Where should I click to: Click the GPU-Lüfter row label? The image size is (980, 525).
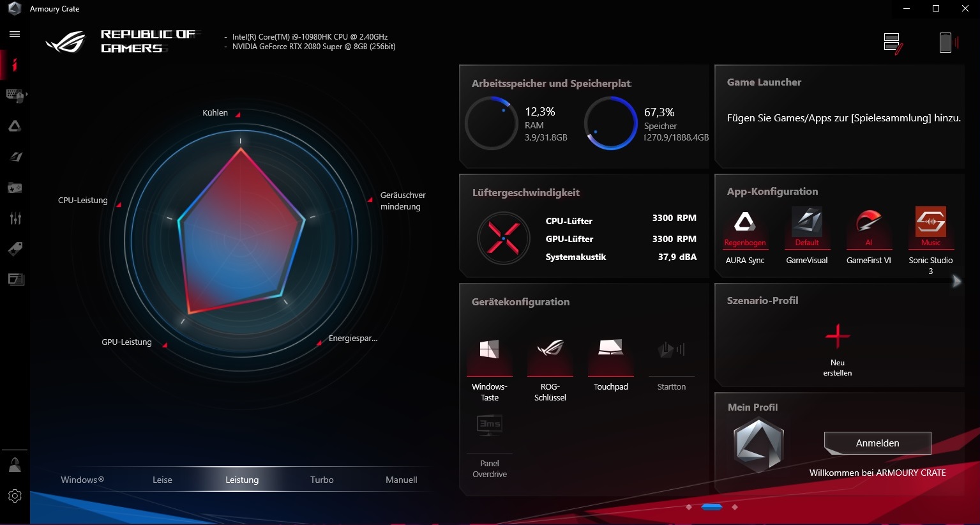569,239
